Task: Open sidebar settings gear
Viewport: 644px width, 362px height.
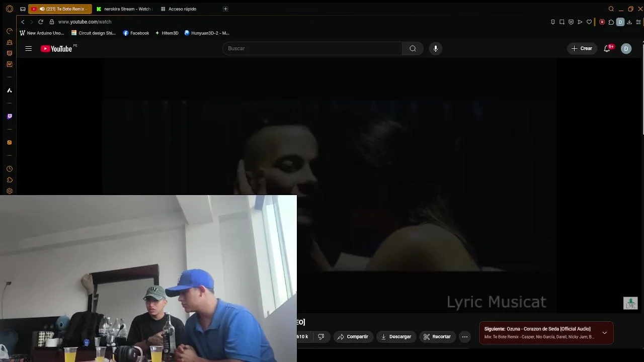Action: pyautogui.click(x=9, y=191)
